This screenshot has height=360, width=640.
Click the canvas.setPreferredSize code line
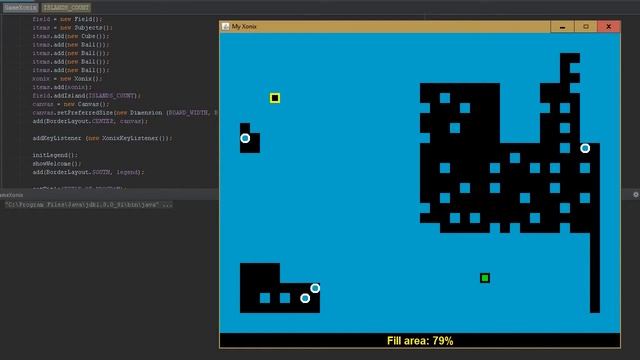125,113
